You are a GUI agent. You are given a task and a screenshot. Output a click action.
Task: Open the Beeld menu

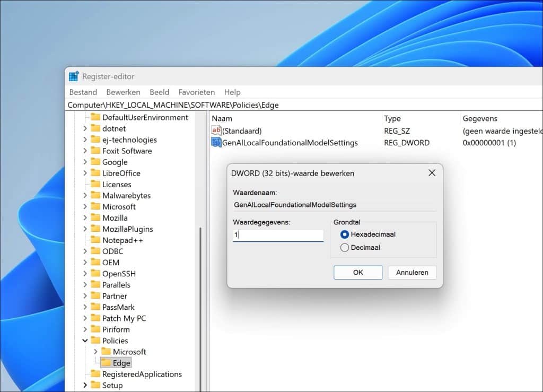point(159,92)
